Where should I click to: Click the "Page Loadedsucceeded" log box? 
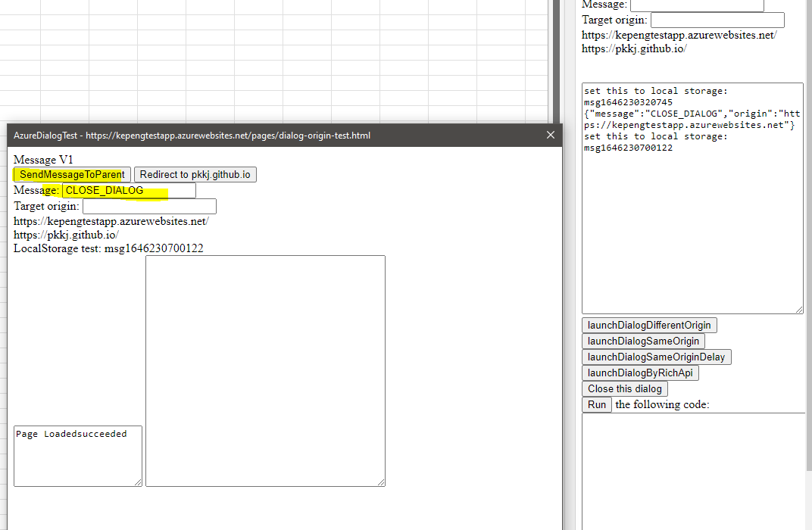coord(77,455)
